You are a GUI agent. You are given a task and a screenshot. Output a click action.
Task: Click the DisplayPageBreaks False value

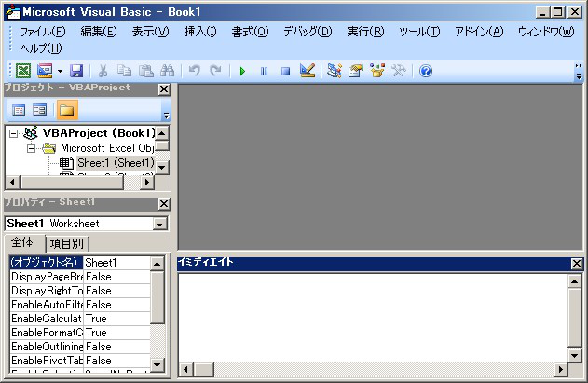(x=116, y=277)
